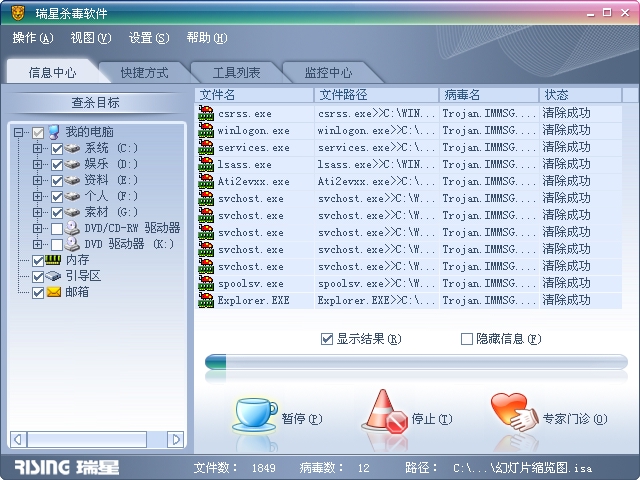This screenshot has width=640, height=480.
Task: Click the drive icon for 资料 (E:)
Action: tap(72, 180)
